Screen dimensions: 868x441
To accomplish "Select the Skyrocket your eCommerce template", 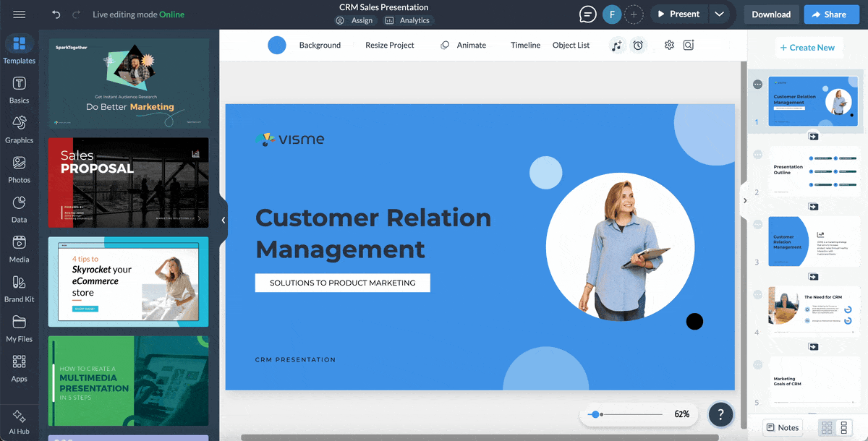I will (129, 282).
